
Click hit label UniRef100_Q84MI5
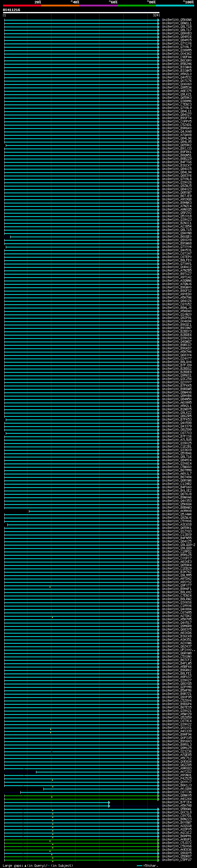coord(176,40)
